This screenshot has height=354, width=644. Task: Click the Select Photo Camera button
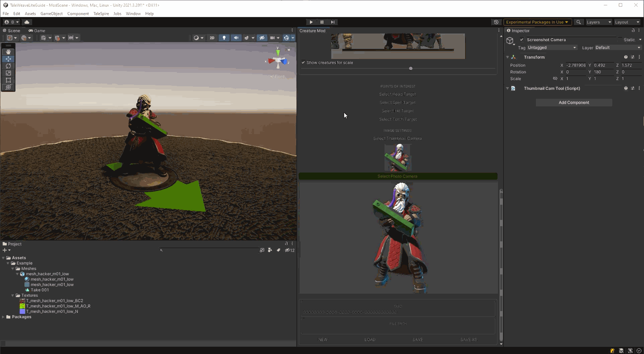pyautogui.click(x=397, y=176)
